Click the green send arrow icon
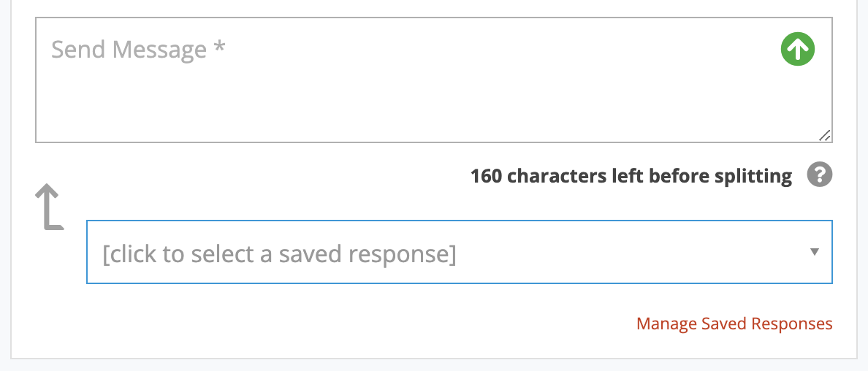The image size is (868, 371). click(x=798, y=49)
